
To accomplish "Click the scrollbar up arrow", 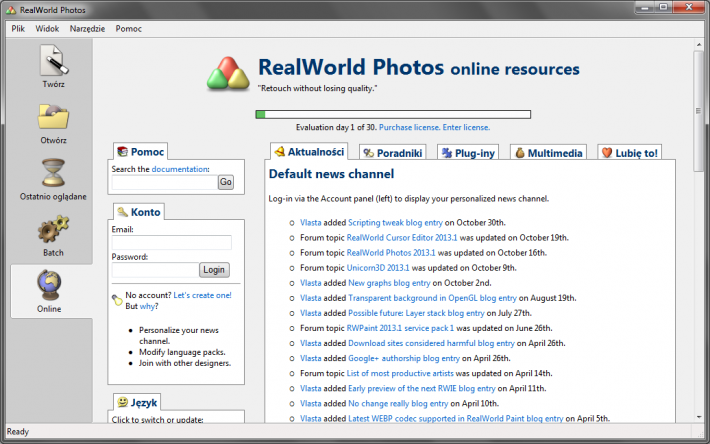I will [699, 44].
